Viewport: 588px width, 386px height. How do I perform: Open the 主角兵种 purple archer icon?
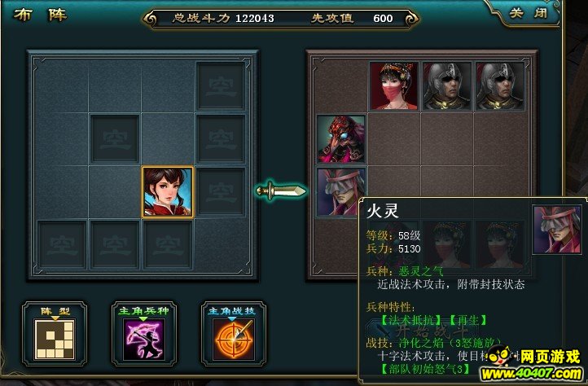tap(144, 340)
